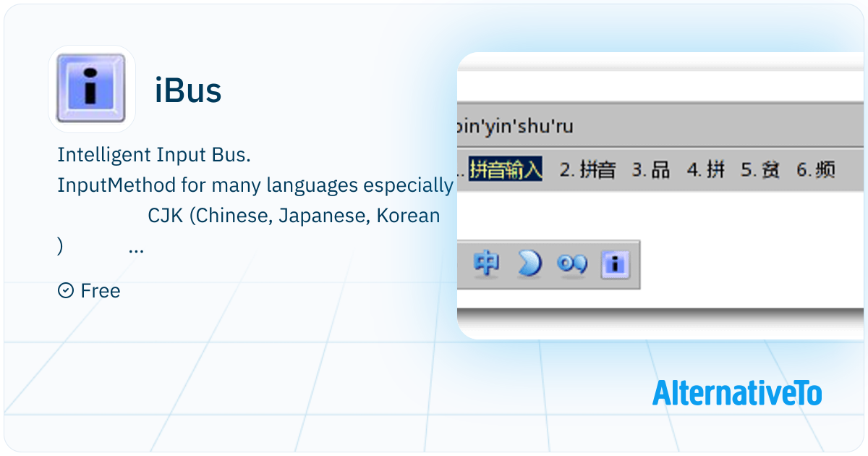Toggle the punctuation mode icon in toolbar
The image size is (868, 456).
[x=571, y=265]
